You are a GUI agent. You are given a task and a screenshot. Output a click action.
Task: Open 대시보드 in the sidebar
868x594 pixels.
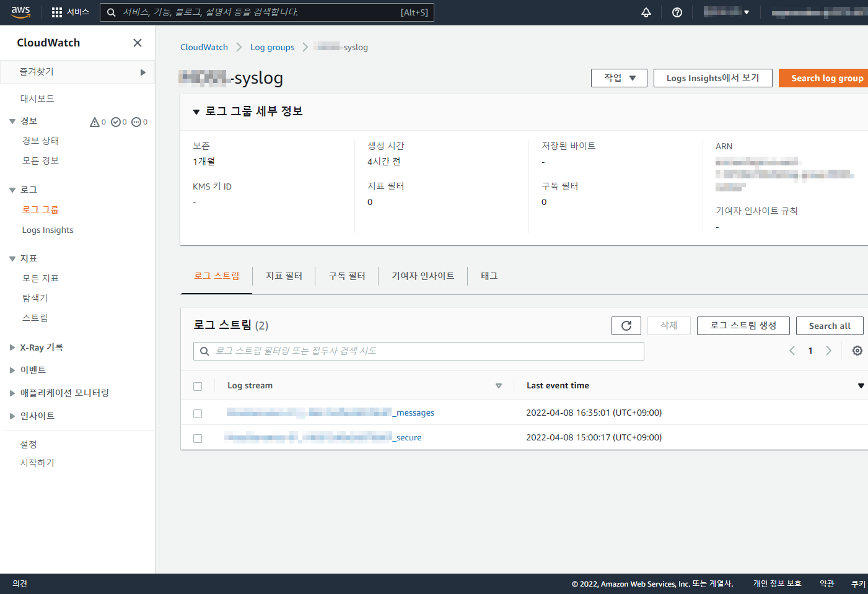(x=37, y=98)
